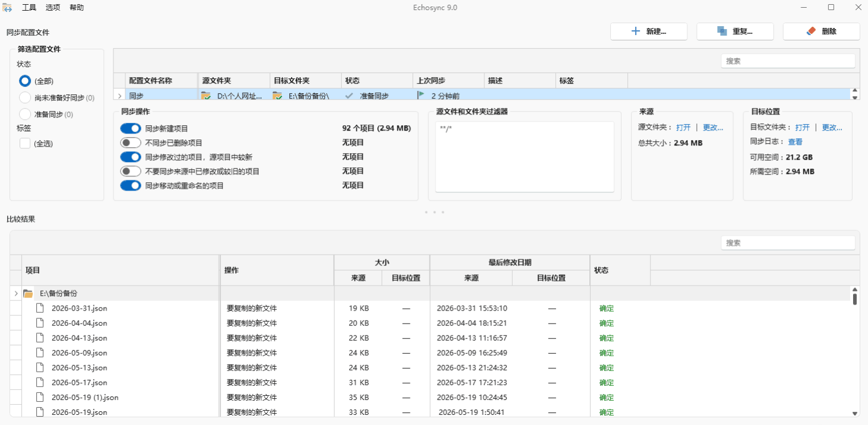Toggle 同步修改过的项目，源项目中较新 switch
The width and height of the screenshot is (868, 425).
130,157
